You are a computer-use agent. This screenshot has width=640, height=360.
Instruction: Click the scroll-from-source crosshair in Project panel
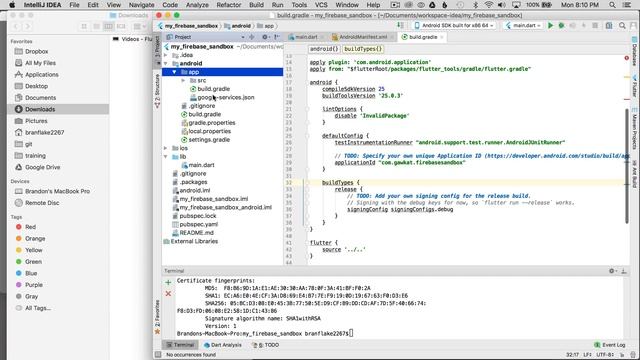pyautogui.click(x=252, y=37)
